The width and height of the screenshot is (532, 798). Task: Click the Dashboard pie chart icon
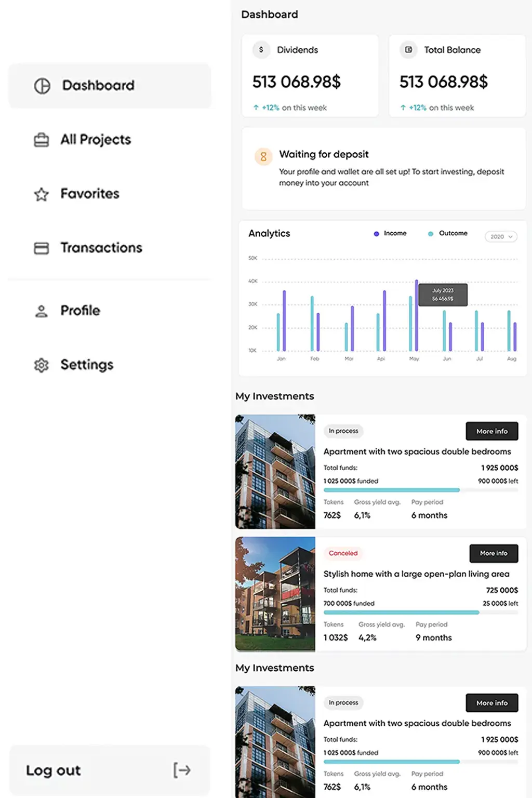click(42, 86)
